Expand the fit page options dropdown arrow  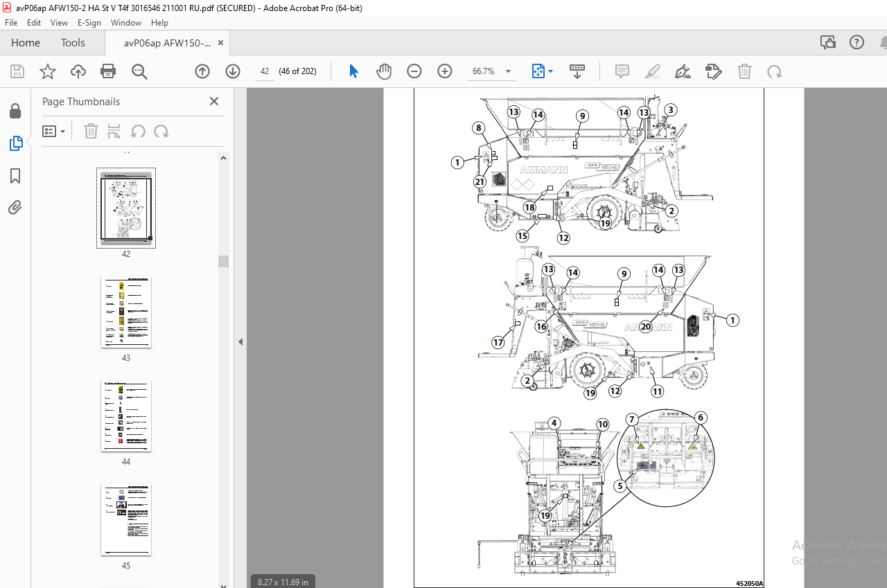551,71
